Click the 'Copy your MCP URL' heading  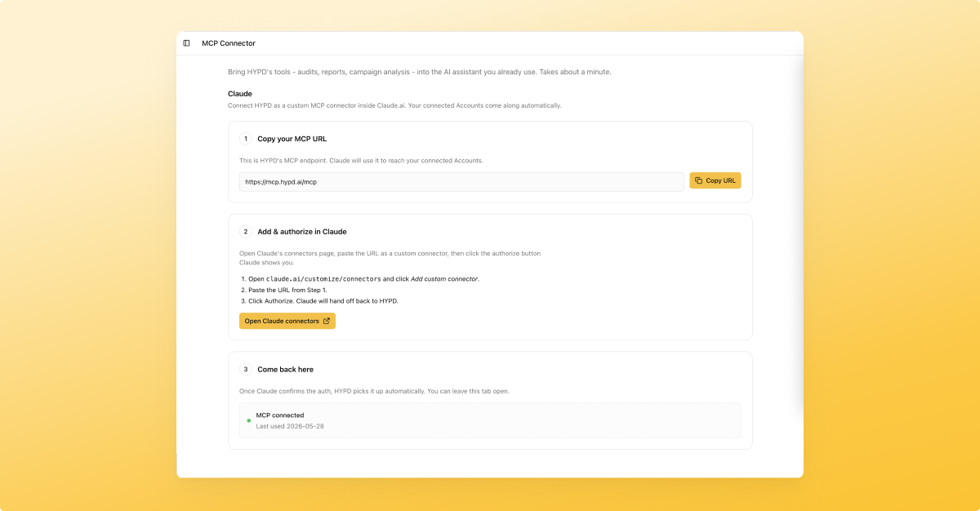(x=292, y=139)
